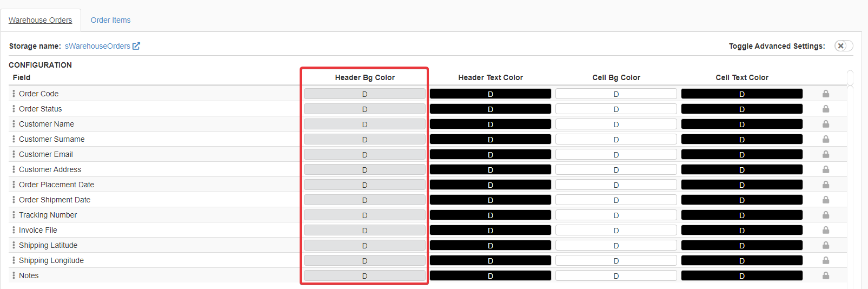Click the vertical scrollbar of configuration table
Image resolution: width=868 pixels, height=289 pixels.
coord(850,162)
